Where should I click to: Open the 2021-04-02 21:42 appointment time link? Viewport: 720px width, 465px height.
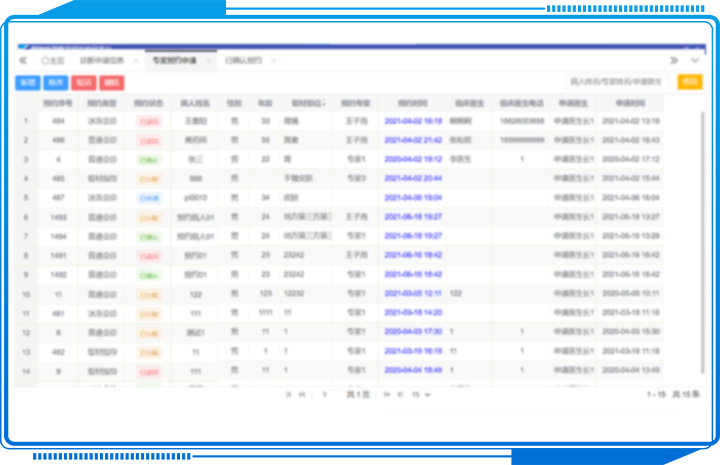pos(412,140)
